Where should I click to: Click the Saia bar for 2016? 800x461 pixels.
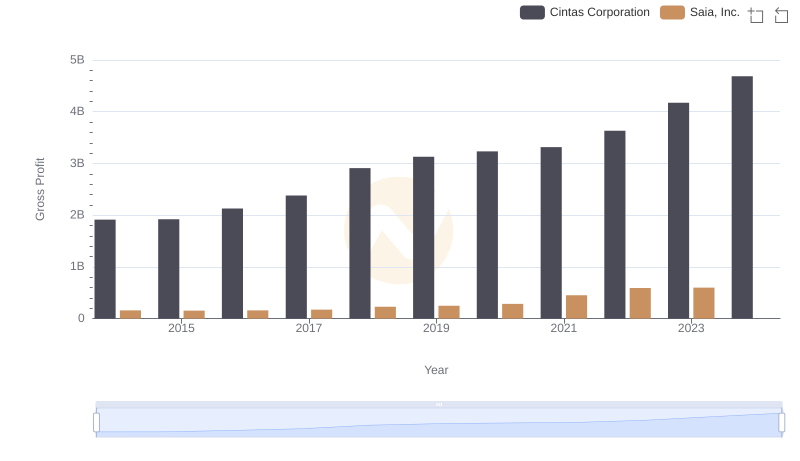coord(258,314)
